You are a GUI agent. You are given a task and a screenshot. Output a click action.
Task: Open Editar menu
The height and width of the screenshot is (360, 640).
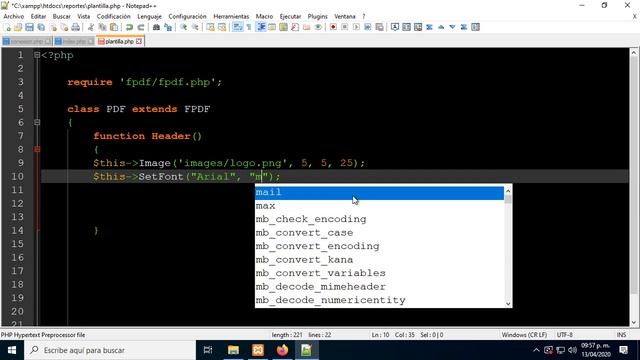pos(38,16)
